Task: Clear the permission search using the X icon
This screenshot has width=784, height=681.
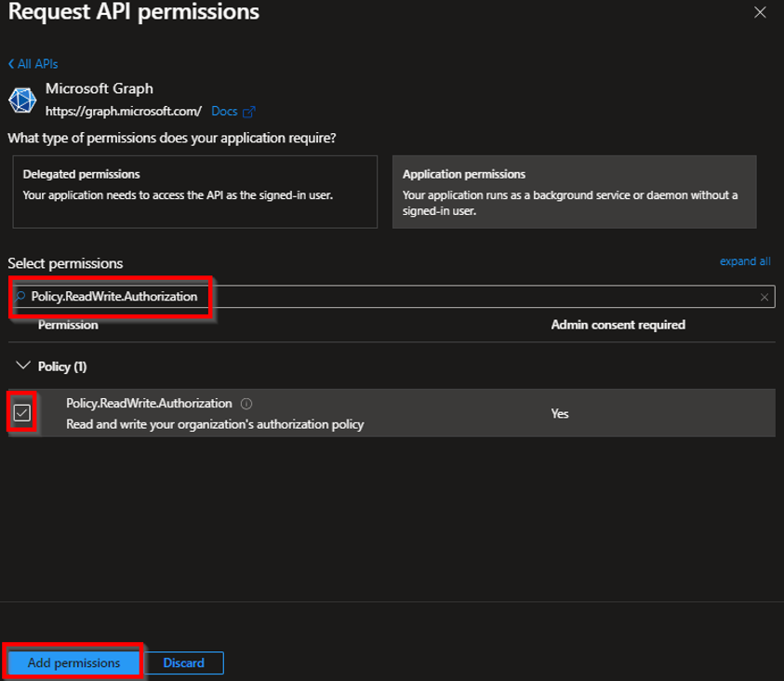Action: [764, 298]
